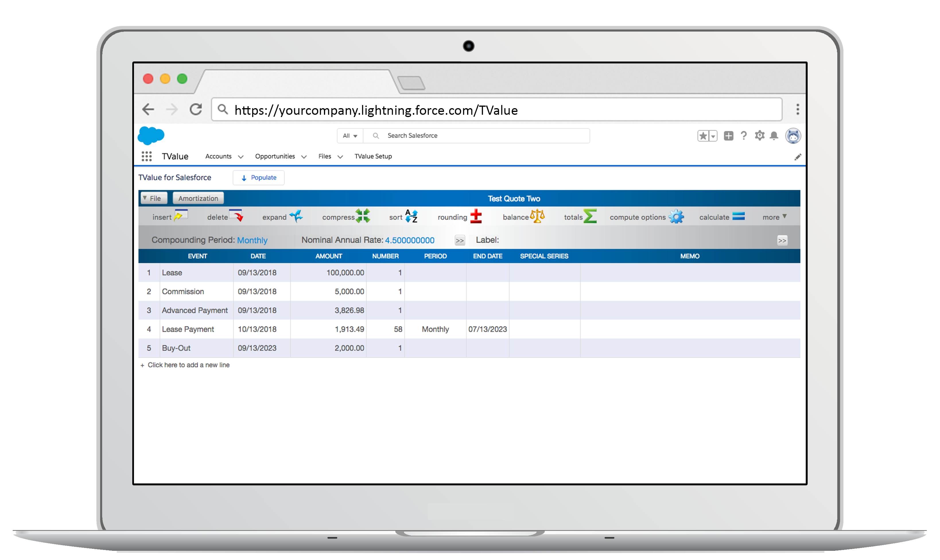The width and height of the screenshot is (940, 560).
Task: Open the more toolbar dropdown
Action: point(775,217)
